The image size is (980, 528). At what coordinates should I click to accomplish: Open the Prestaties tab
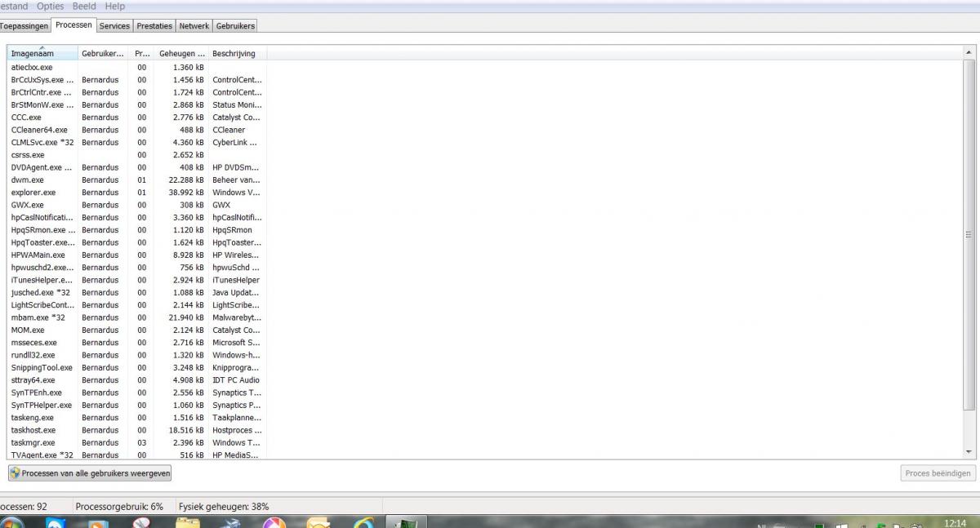(154, 26)
